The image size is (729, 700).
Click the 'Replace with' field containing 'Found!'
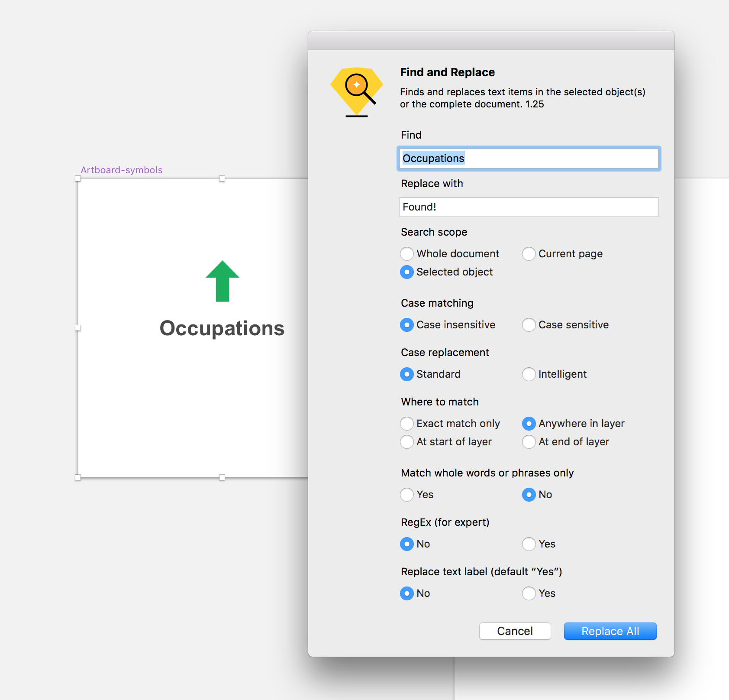[x=528, y=207]
